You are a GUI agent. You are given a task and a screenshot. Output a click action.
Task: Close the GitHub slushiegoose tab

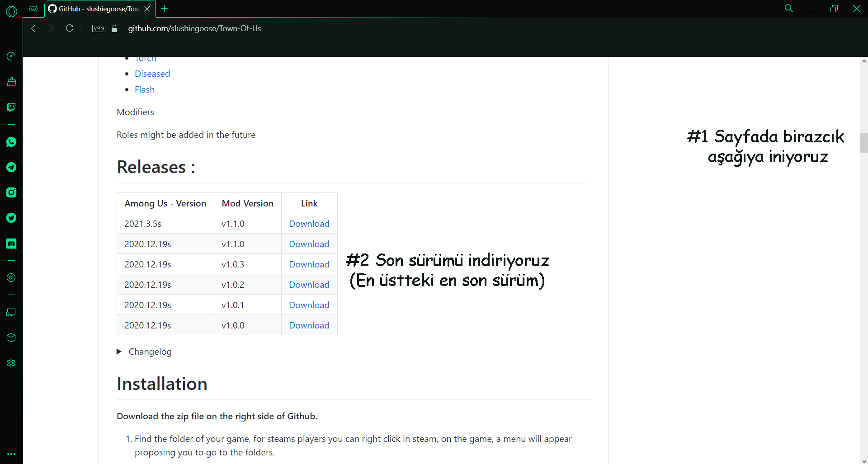point(147,9)
